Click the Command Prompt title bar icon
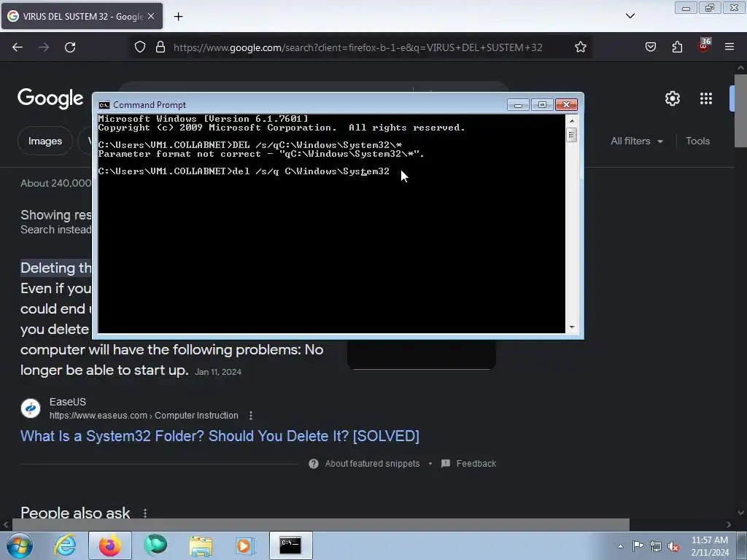The width and height of the screenshot is (747, 560). click(x=104, y=105)
